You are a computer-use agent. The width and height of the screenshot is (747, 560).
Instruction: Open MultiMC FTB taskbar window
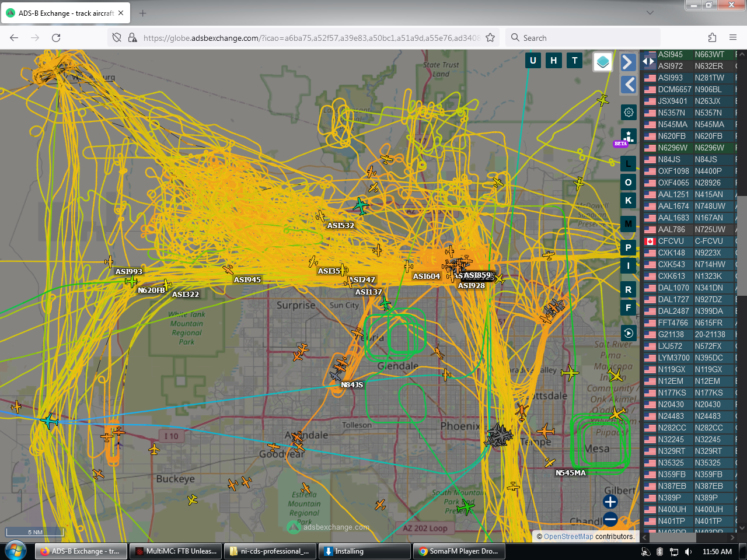(x=175, y=551)
